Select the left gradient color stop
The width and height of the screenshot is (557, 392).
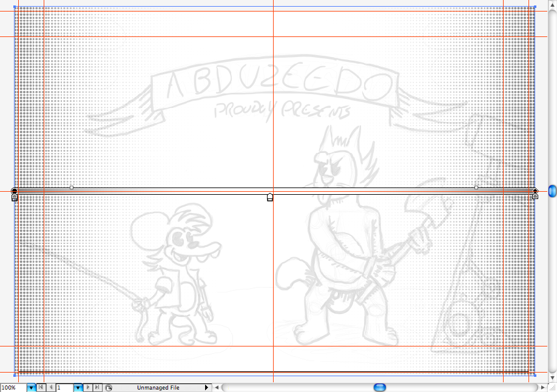[15, 197]
